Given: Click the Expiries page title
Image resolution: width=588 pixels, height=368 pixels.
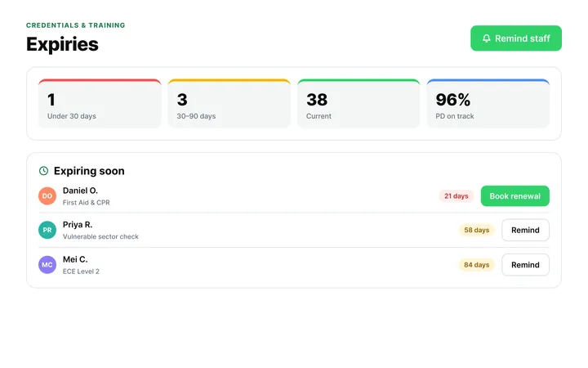Looking at the screenshot, I should pyautogui.click(x=62, y=44).
